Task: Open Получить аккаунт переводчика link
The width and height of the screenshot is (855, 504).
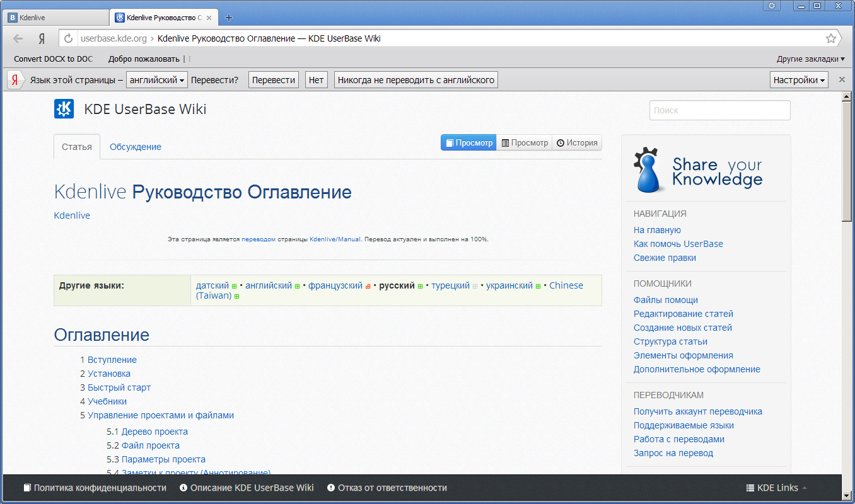Action: (698, 411)
